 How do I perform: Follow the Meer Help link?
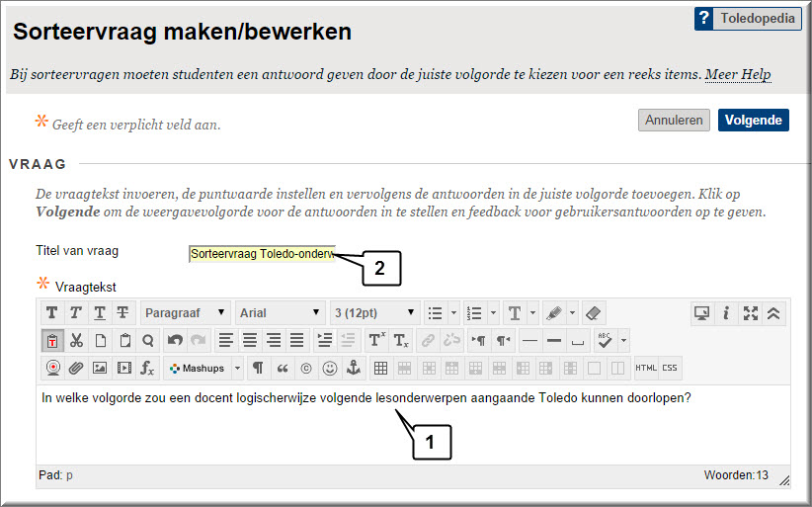click(738, 74)
